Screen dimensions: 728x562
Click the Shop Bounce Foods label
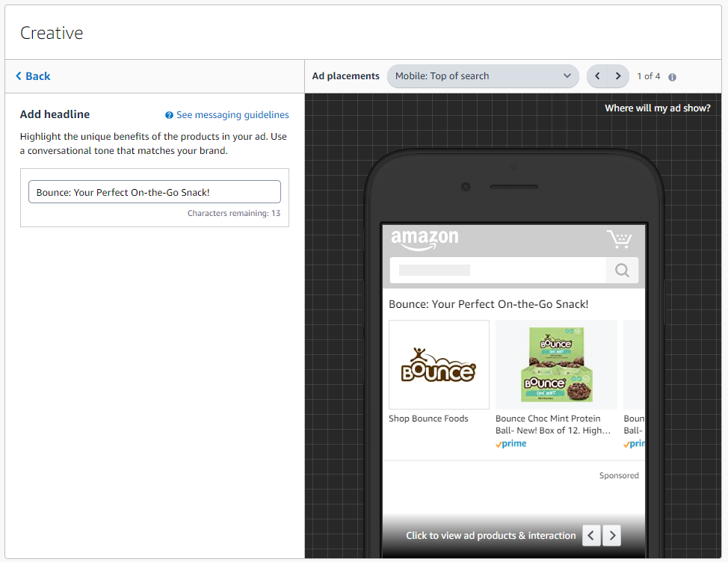pyautogui.click(x=428, y=419)
